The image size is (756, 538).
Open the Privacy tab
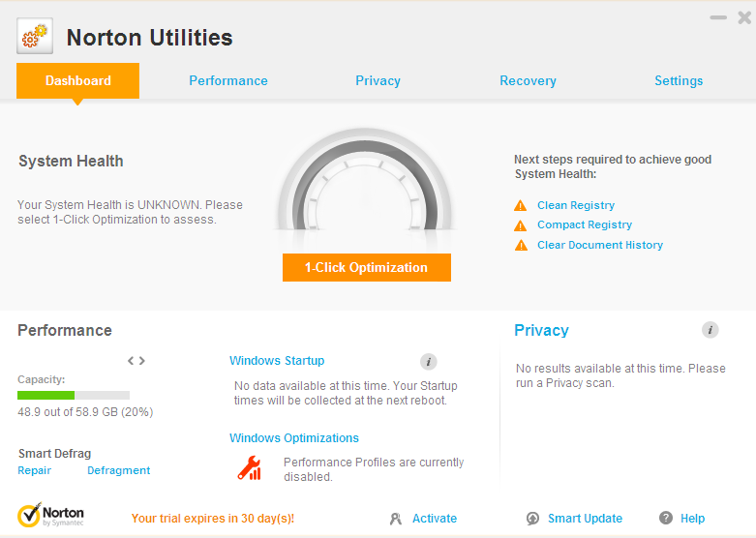tap(378, 81)
